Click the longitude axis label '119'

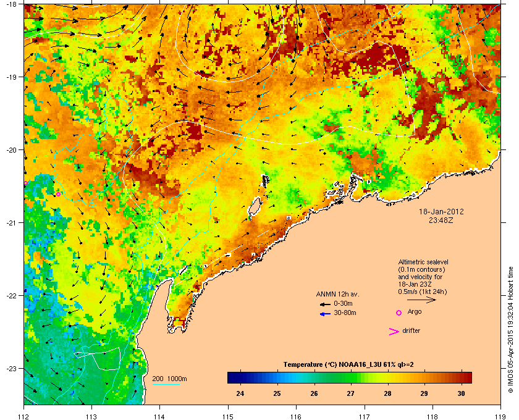500,417
